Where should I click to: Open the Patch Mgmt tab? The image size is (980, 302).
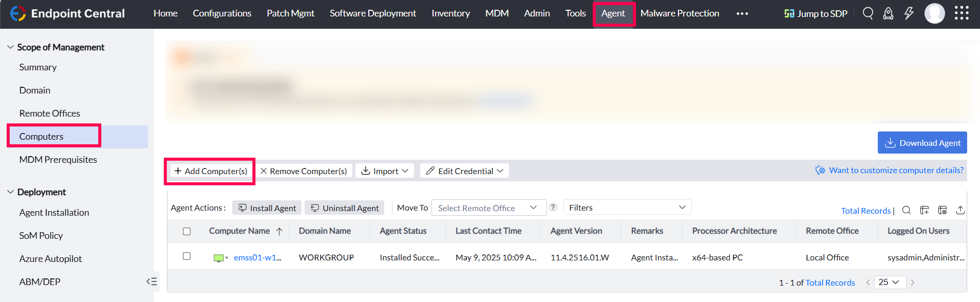click(x=290, y=13)
